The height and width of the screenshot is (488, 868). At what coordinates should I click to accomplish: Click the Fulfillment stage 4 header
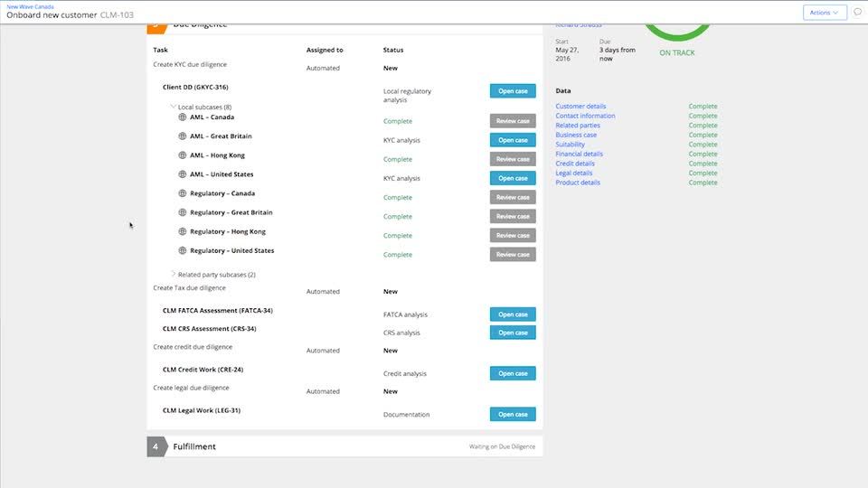194,446
